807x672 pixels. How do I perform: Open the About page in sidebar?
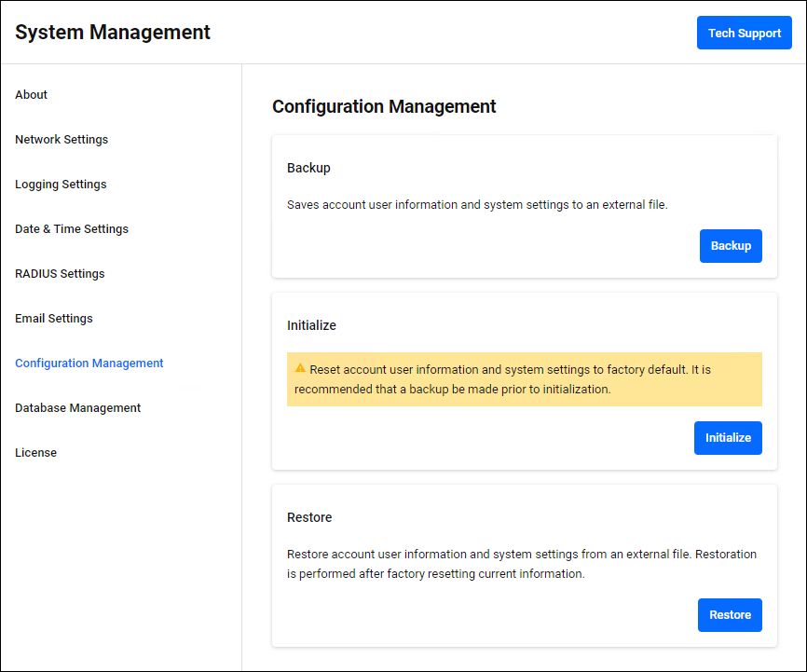31,95
